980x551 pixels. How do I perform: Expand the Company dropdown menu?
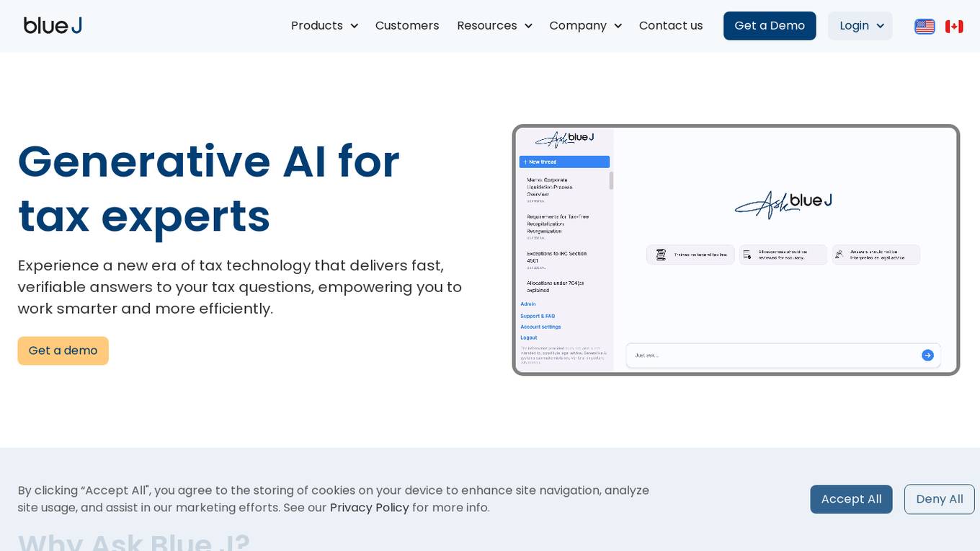click(x=585, y=26)
